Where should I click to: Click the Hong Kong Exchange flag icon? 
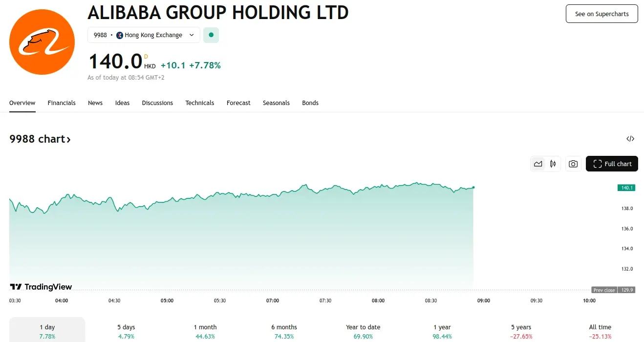pyautogui.click(x=120, y=35)
